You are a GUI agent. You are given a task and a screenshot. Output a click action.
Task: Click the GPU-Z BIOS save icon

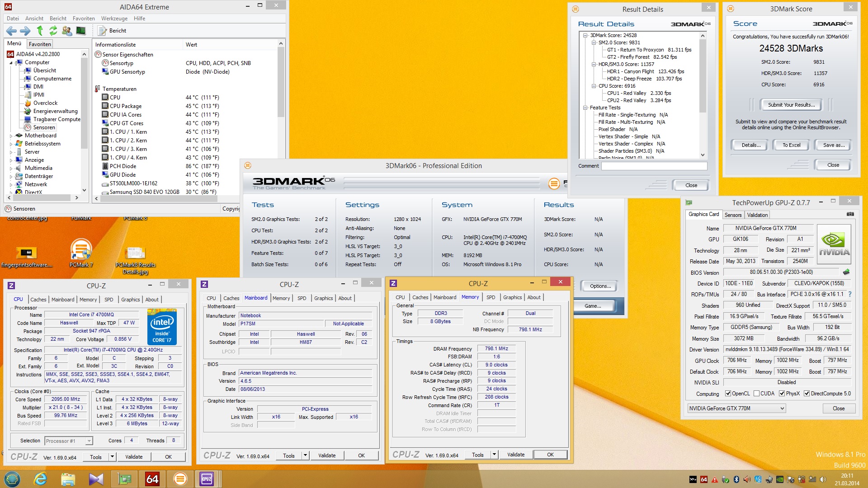pyautogui.click(x=846, y=272)
